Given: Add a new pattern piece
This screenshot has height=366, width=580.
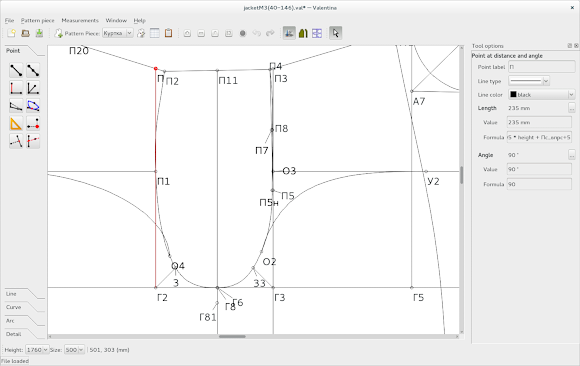Looking at the screenshot, I should [x=58, y=33].
